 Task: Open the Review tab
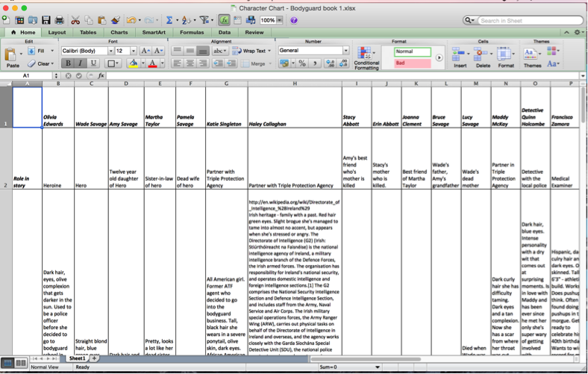pyautogui.click(x=254, y=33)
